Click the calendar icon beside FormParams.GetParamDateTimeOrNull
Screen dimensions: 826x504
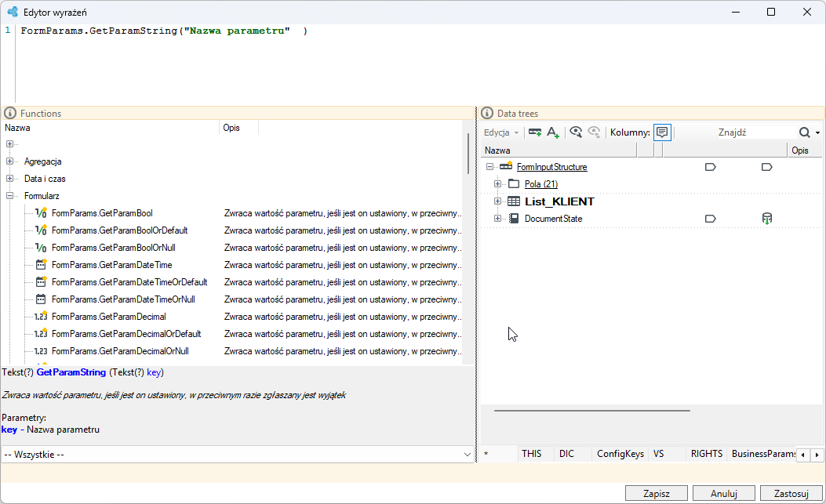coord(41,299)
